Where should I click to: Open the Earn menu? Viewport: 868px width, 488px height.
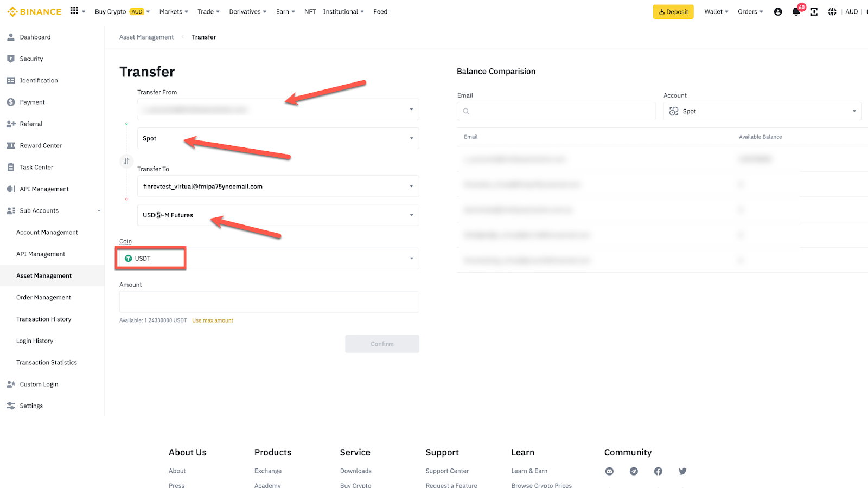click(x=285, y=11)
